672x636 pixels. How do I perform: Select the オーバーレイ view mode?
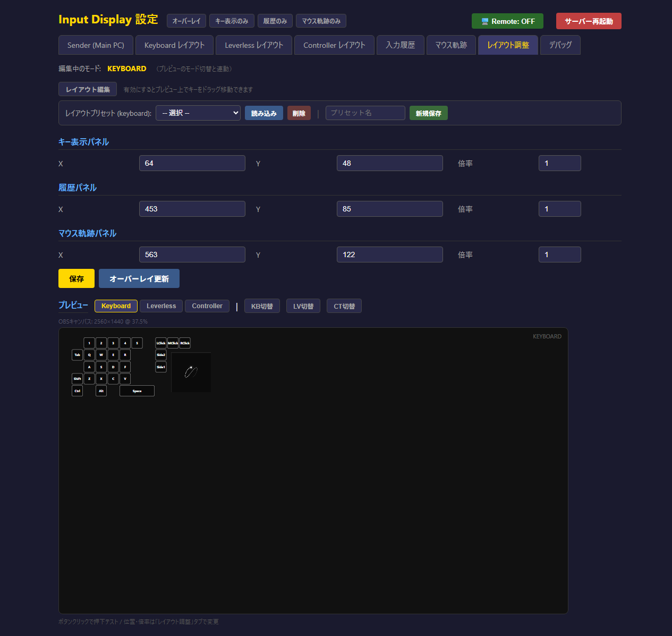click(x=186, y=21)
